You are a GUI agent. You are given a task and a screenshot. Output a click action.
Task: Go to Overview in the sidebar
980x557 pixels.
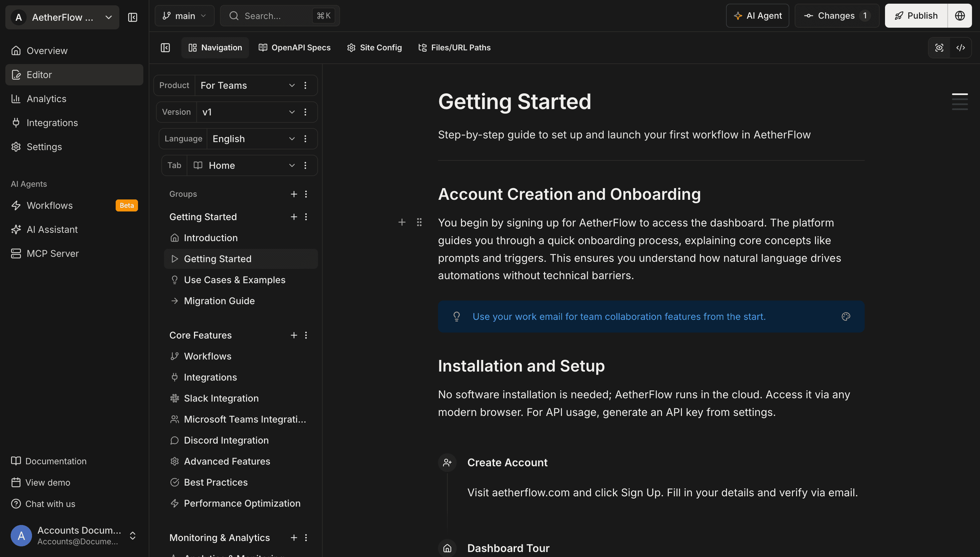click(74, 50)
